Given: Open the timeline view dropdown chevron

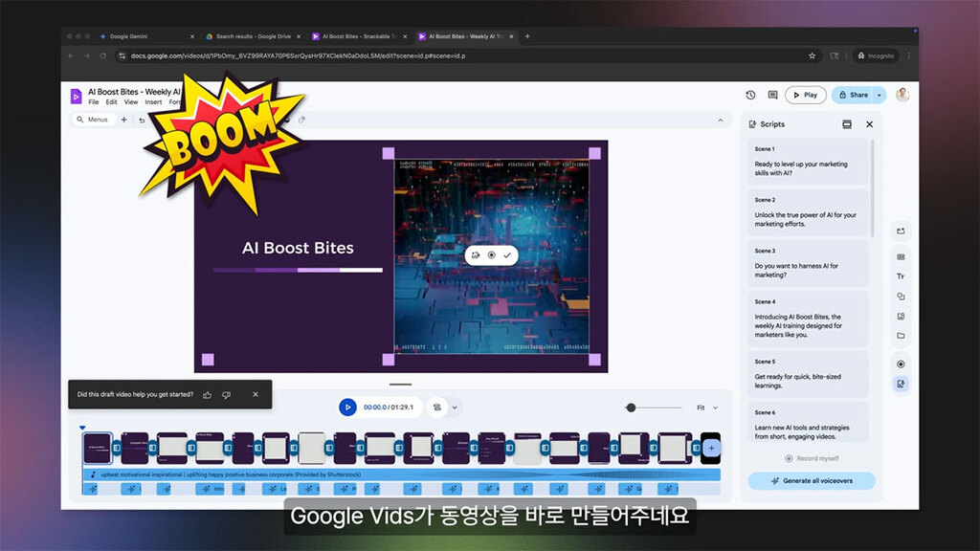Looking at the screenshot, I should tap(455, 408).
